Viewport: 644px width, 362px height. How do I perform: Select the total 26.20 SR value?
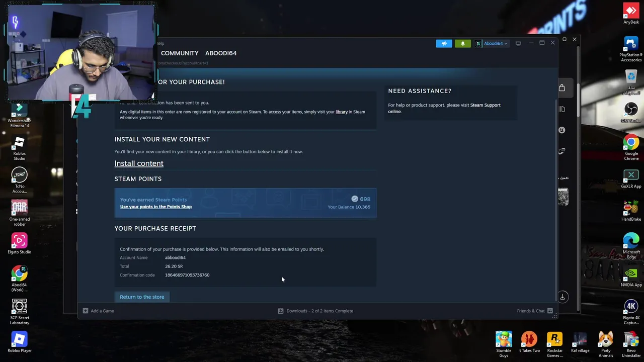click(174, 266)
